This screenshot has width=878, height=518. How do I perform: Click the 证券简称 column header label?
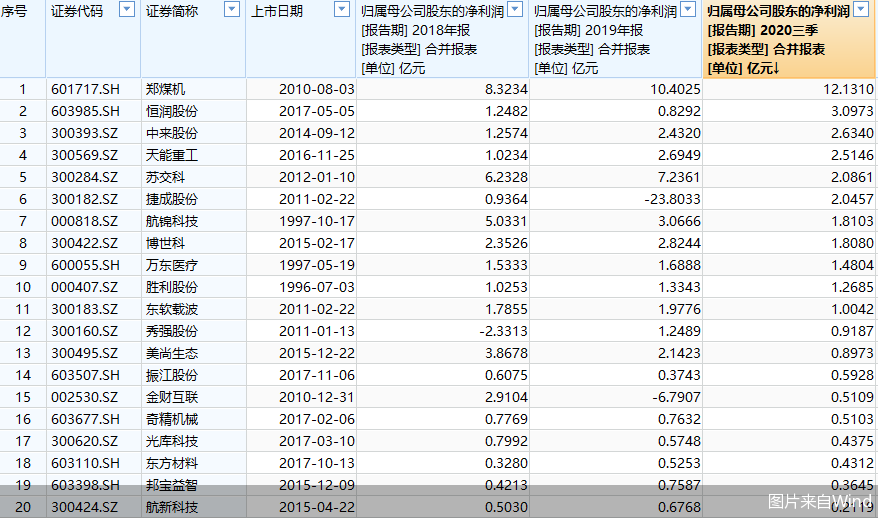172,11
